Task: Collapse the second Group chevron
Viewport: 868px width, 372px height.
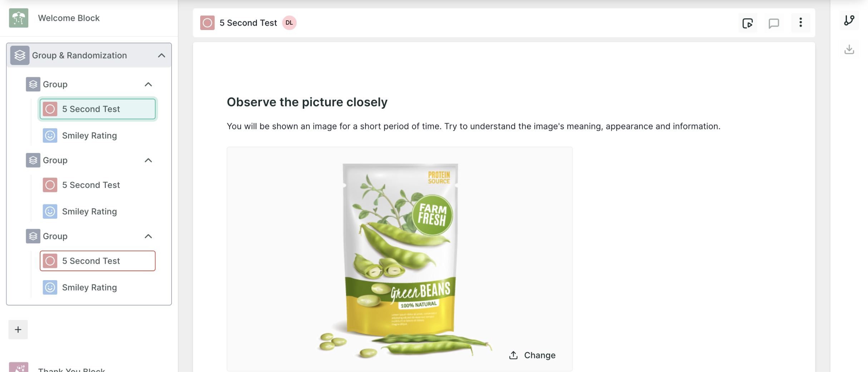Action: point(148,160)
